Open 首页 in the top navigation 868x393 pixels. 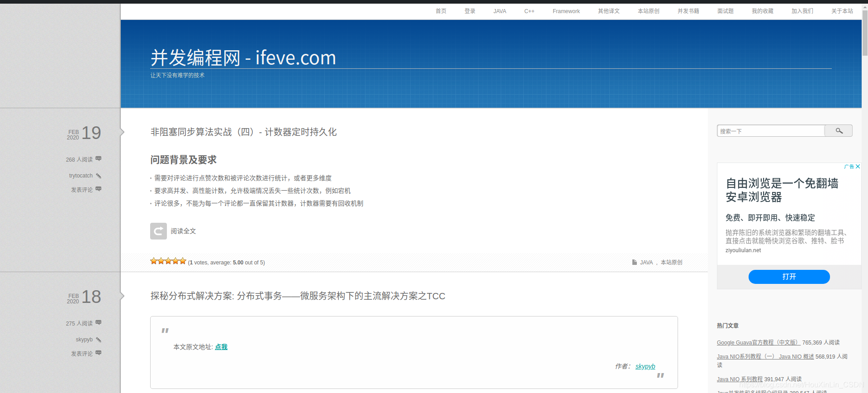pos(441,11)
